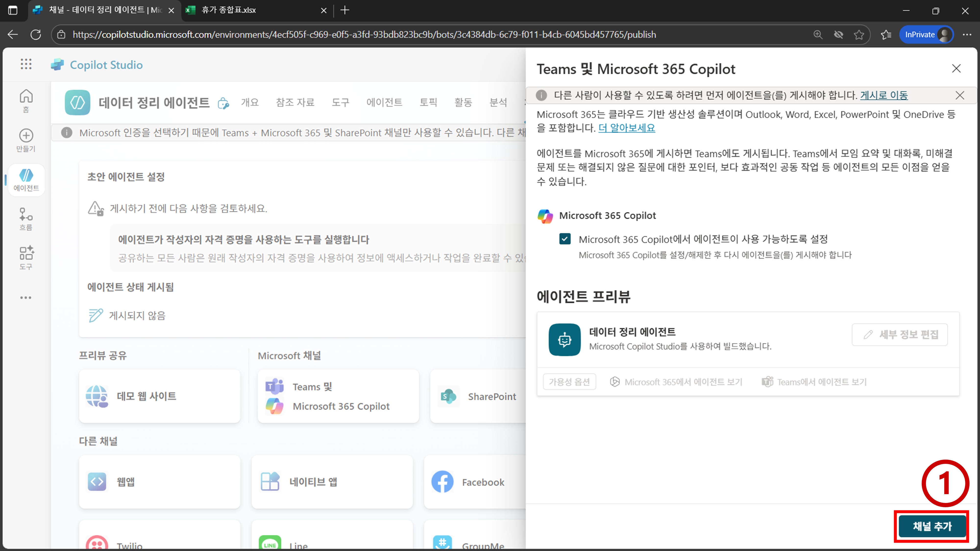The image size is (980, 551).
Task: Open 도구 tools in the sidebar
Action: 26,258
